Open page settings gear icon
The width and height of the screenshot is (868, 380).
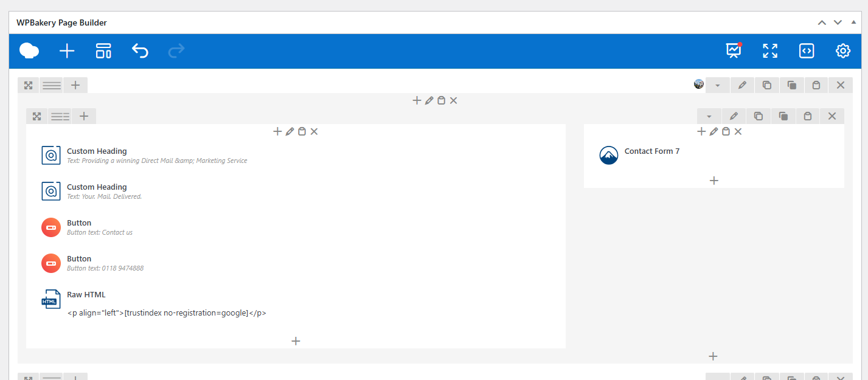(x=842, y=51)
